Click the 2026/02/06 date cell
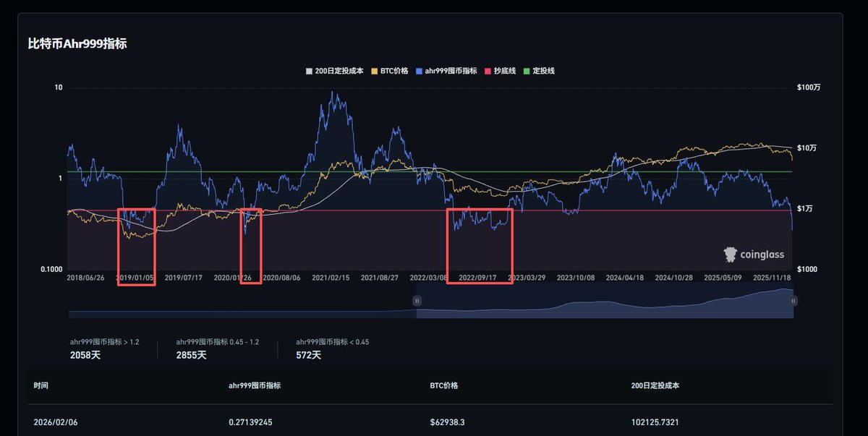Image resolution: width=868 pixels, height=436 pixels. (55, 422)
